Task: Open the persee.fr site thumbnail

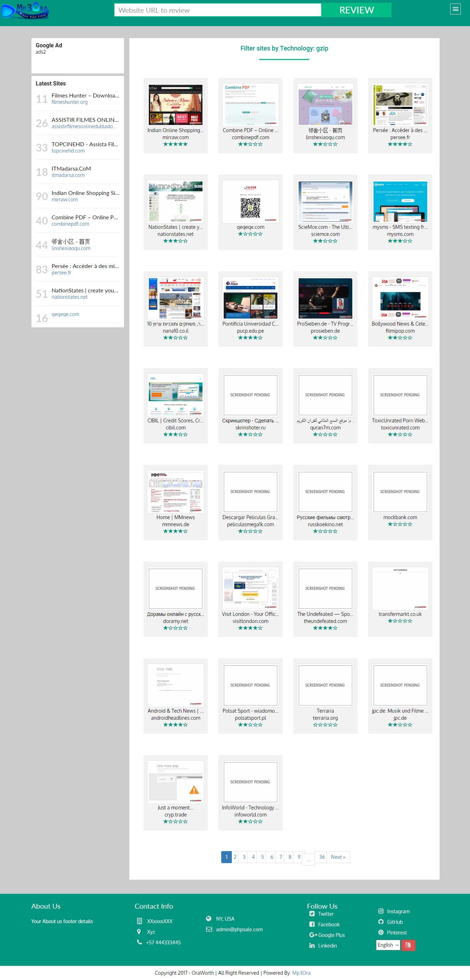Action: click(400, 105)
